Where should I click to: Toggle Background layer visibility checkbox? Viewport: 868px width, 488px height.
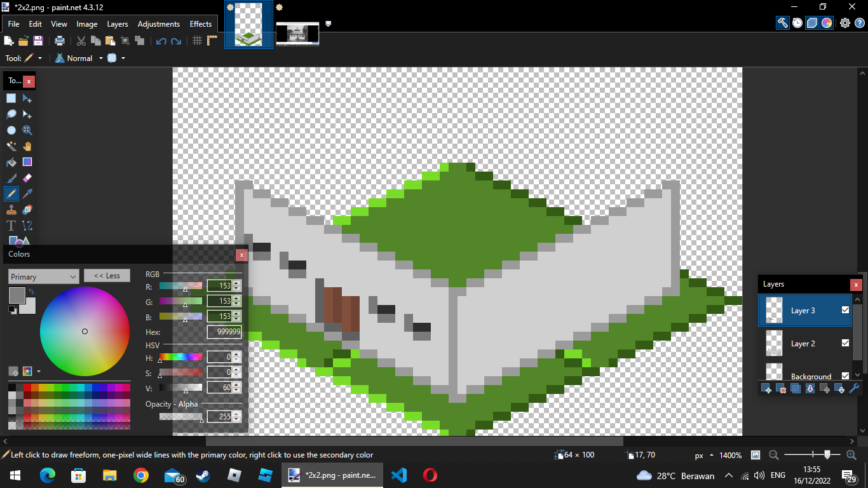[x=845, y=376]
